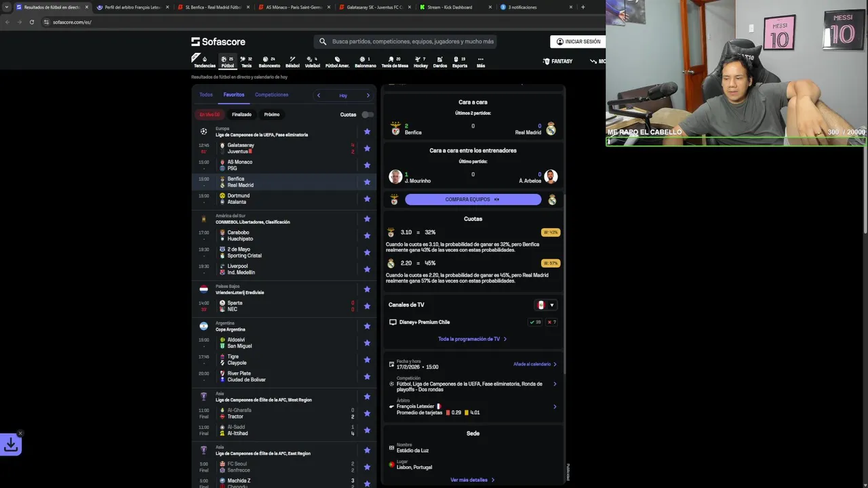Switch to 3 notificaciones browser tab

pyautogui.click(x=536, y=7)
